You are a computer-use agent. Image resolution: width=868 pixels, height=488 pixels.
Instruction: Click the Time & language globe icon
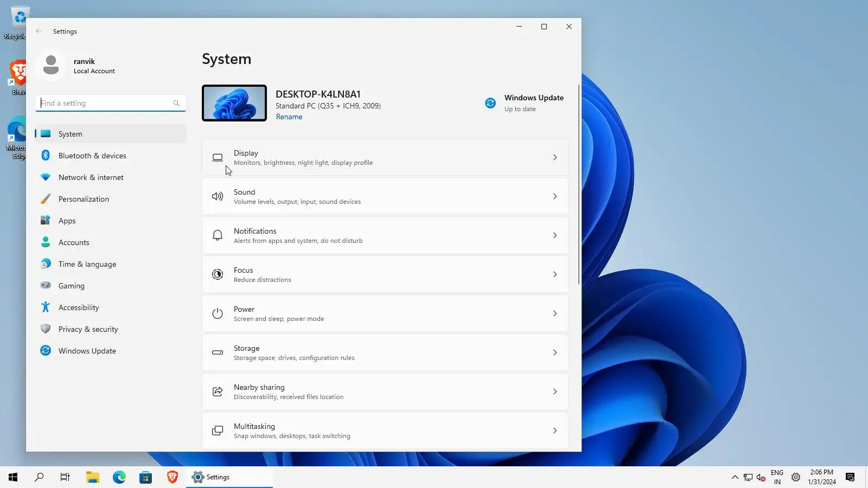(46, 264)
